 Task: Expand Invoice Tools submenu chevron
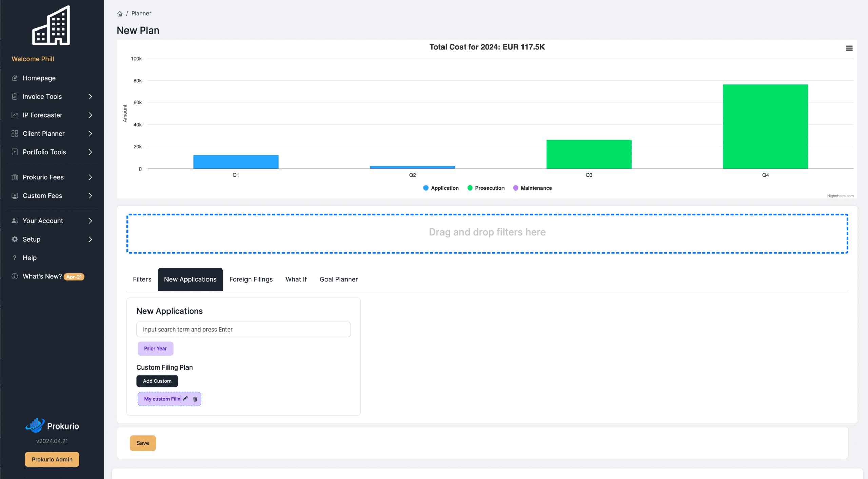(90, 97)
